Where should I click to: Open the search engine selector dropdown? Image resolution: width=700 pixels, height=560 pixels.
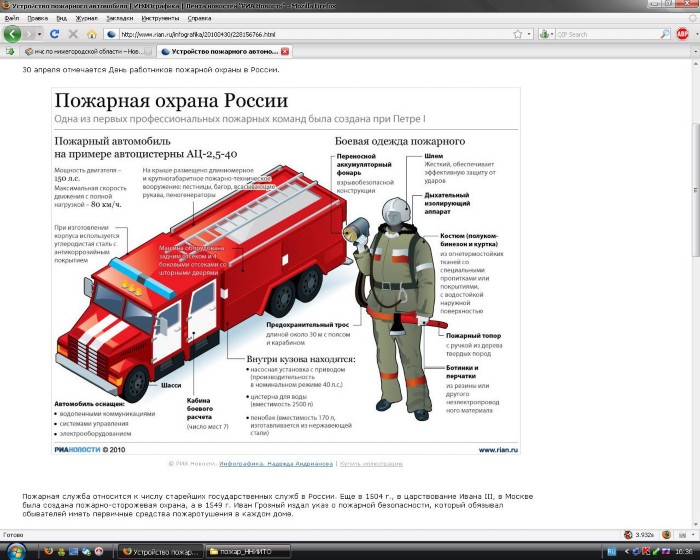click(546, 34)
